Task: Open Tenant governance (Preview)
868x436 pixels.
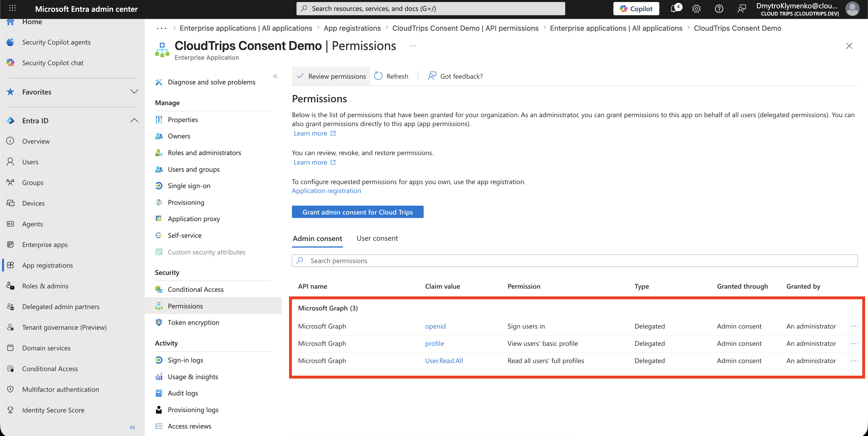Action: click(x=64, y=327)
